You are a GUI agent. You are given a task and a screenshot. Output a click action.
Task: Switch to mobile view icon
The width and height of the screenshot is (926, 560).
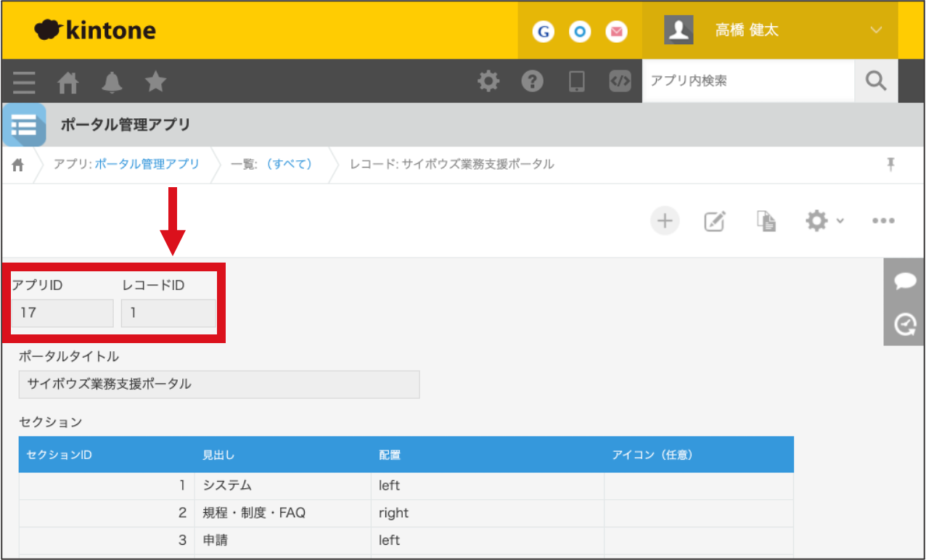pyautogui.click(x=576, y=81)
